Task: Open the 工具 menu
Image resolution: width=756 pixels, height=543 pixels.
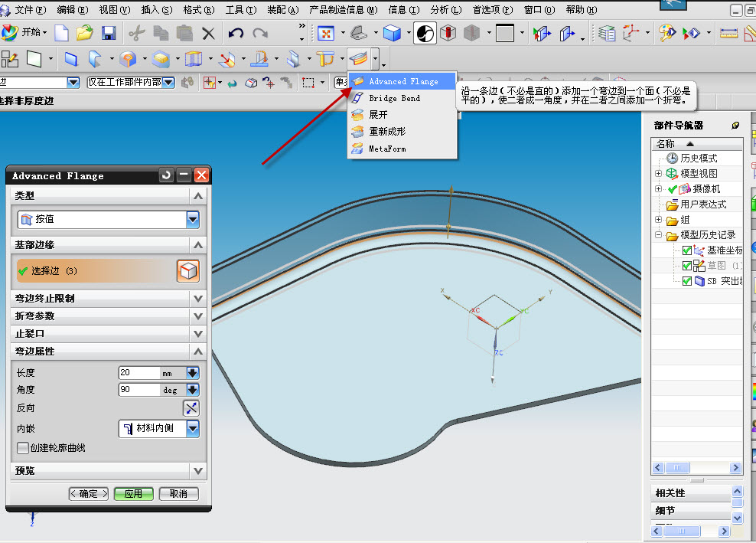Action: coord(240,10)
